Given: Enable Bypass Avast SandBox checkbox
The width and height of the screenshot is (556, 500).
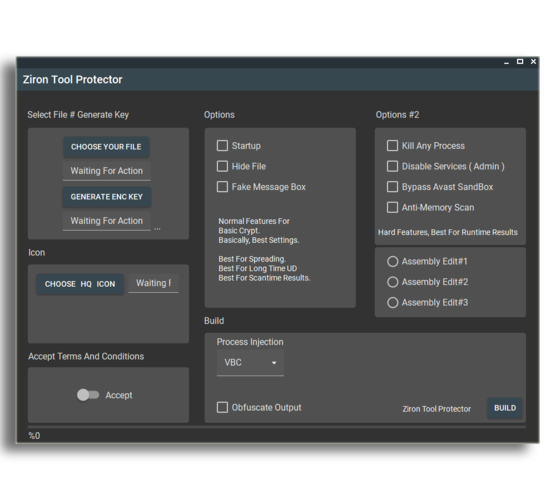Looking at the screenshot, I should click(392, 187).
